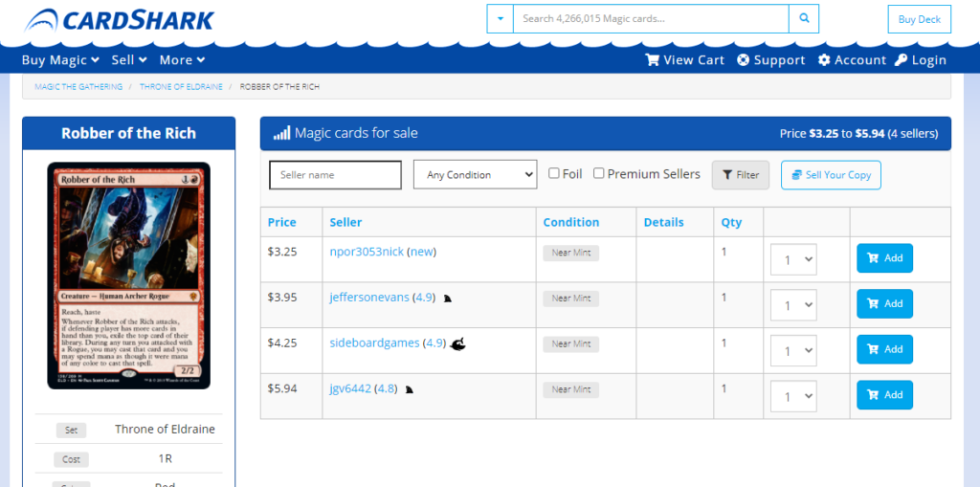Click Sell Your Copy button
Image resolution: width=980 pixels, height=487 pixels.
point(831,175)
